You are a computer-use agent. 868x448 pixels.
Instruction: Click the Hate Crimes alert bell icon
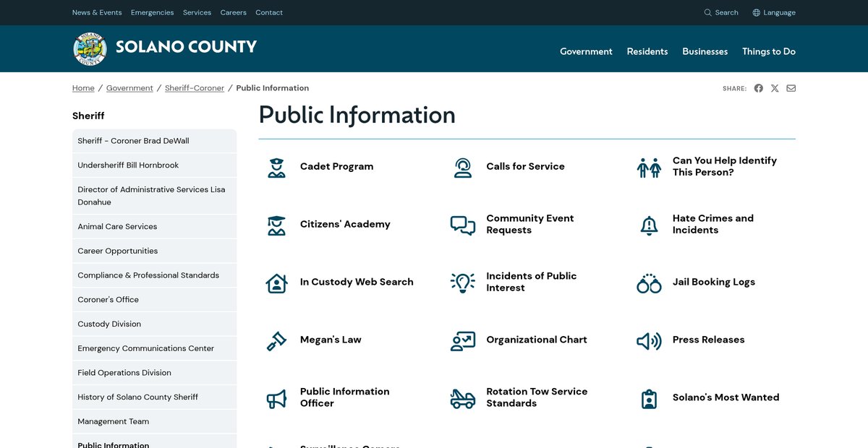click(x=649, y=225)
